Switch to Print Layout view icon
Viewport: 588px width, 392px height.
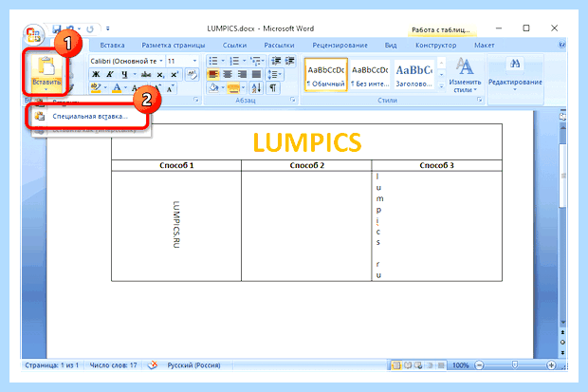click(x=396, y=365)
